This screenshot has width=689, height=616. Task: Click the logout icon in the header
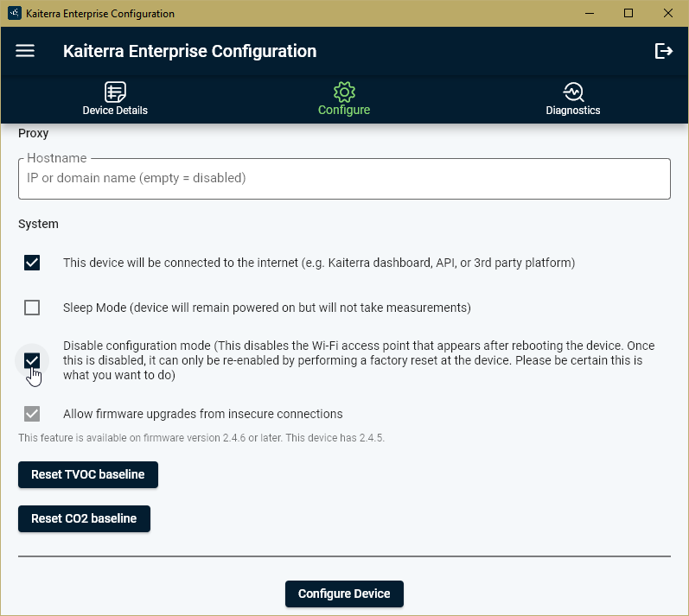click(663, 51)
